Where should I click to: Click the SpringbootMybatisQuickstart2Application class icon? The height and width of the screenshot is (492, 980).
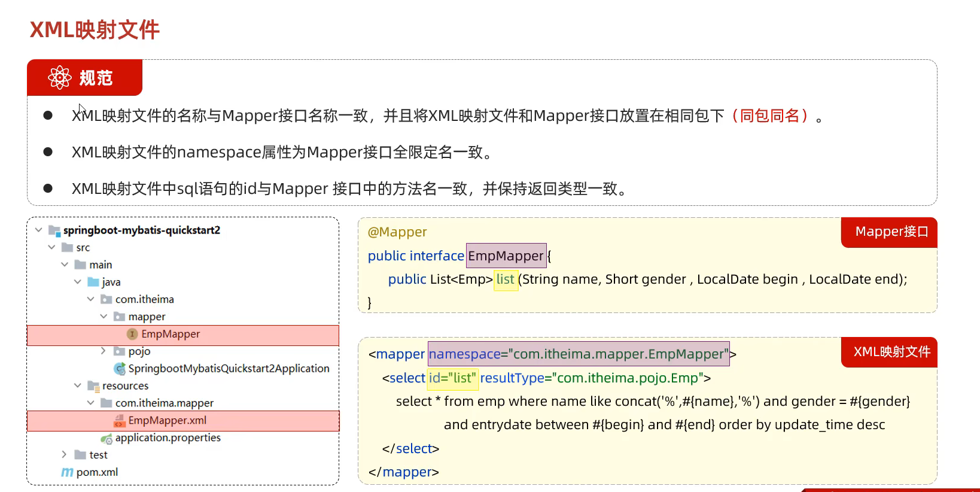(120, 369)
